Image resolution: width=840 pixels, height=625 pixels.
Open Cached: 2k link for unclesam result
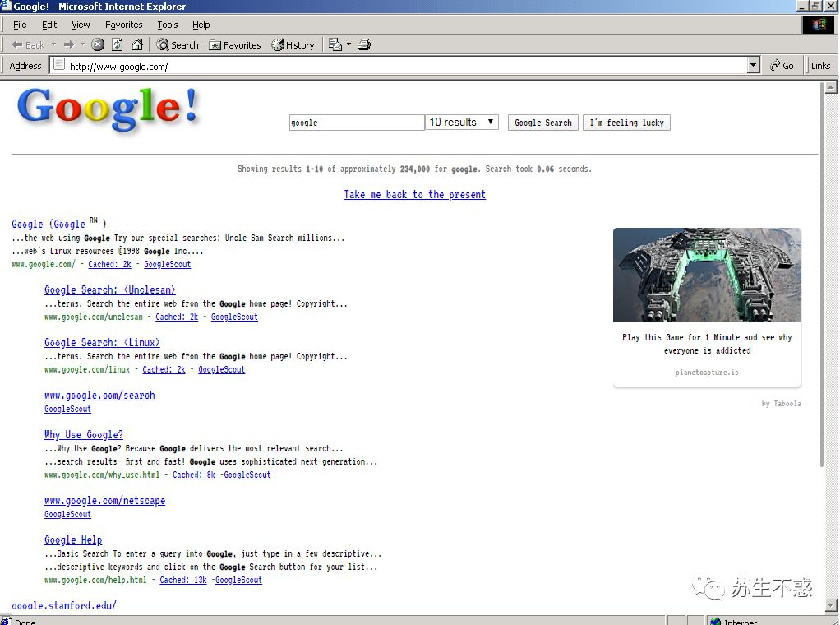click(177, 317)
